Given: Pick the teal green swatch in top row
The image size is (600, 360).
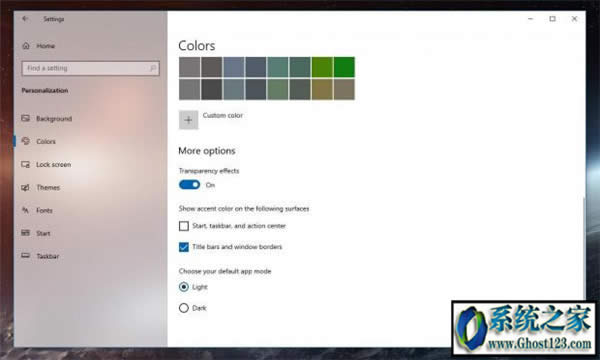Looking at the screenshot, I should [278, 67].
